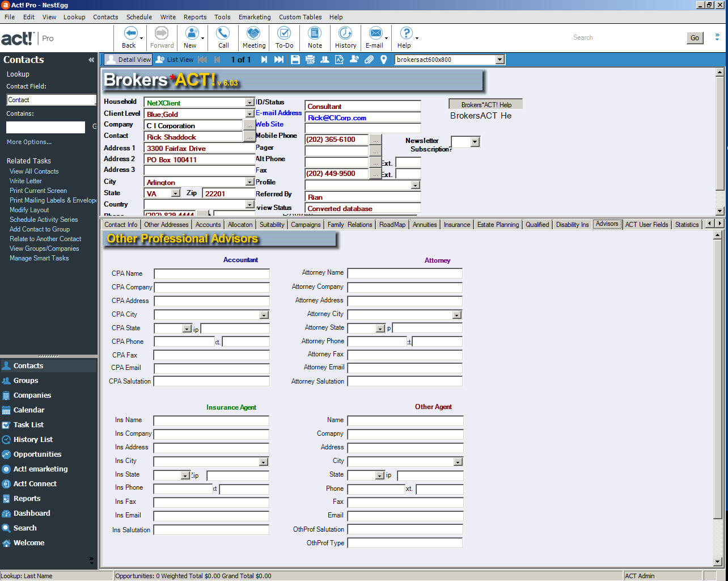The image size is (728, 581).
Task: Open the Schedule menu
Action: click(x=139, y=17)
